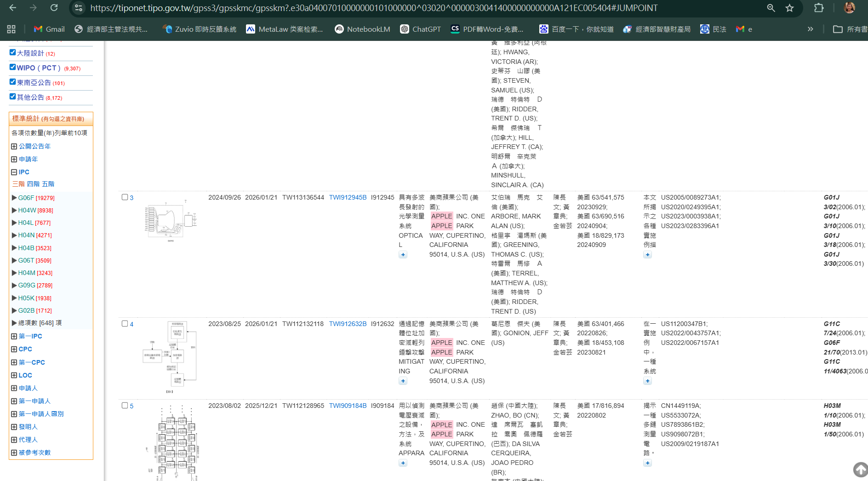
Task: Switch IPC view to 四階 level
Action: pyautogui.click(x=33, y=184)
